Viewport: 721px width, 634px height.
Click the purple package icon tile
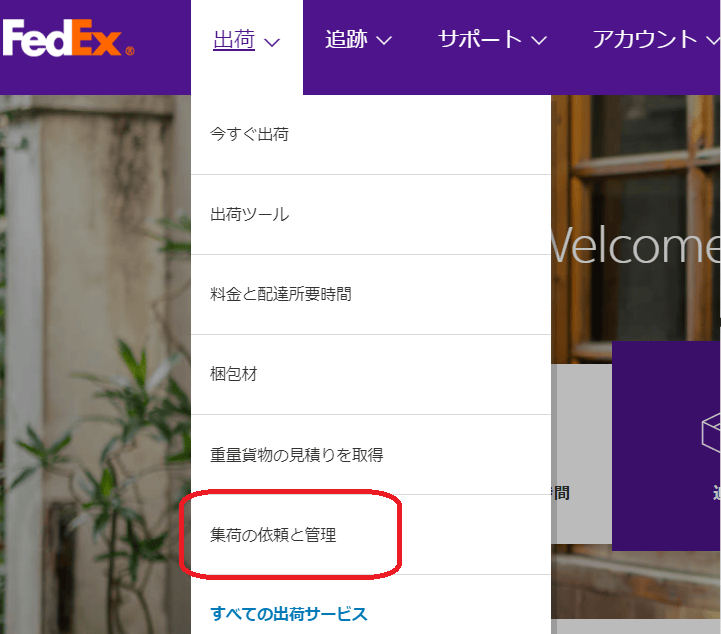point(666,446)
